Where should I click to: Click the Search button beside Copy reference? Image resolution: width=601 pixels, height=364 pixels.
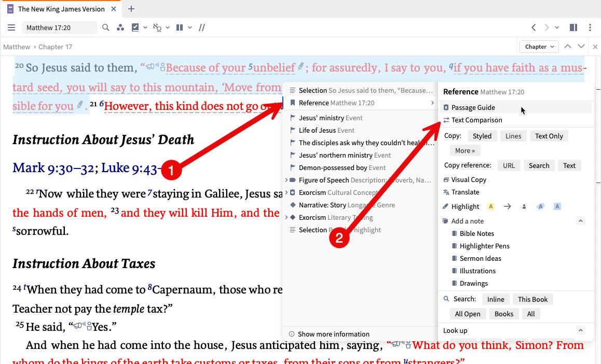[x=539, y=165]
